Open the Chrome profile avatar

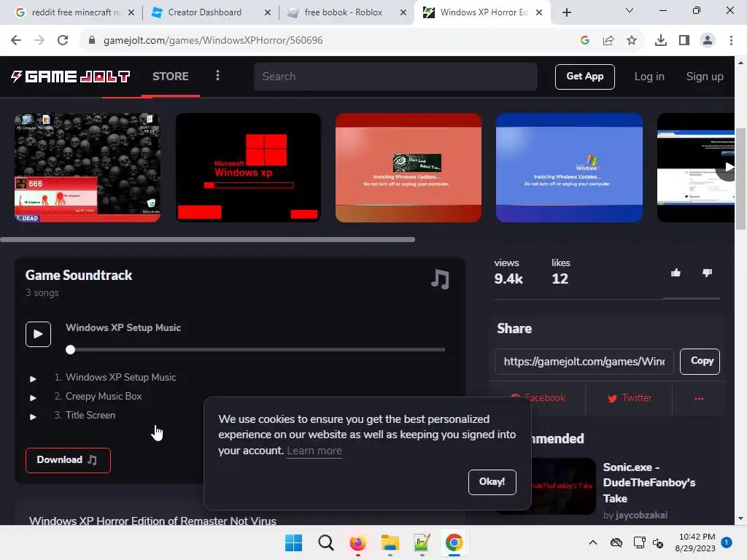coord(708,41)
